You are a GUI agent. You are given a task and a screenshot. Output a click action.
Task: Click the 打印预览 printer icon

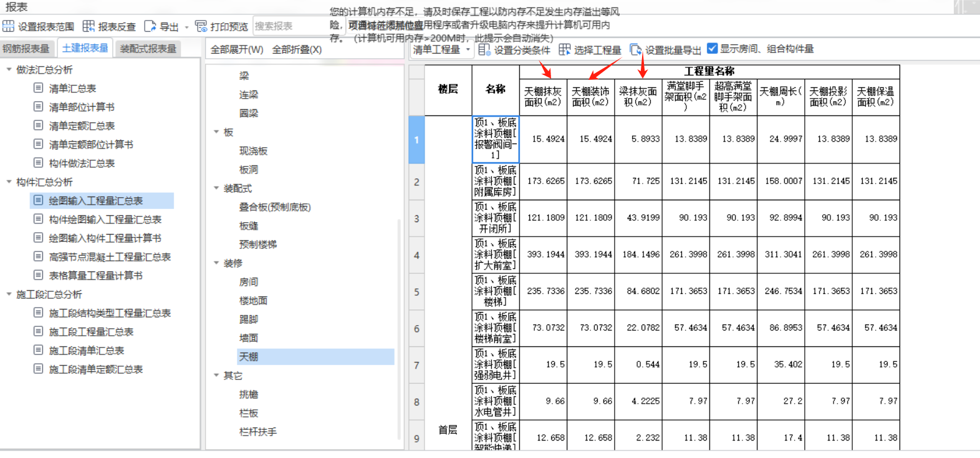[201, 26]
